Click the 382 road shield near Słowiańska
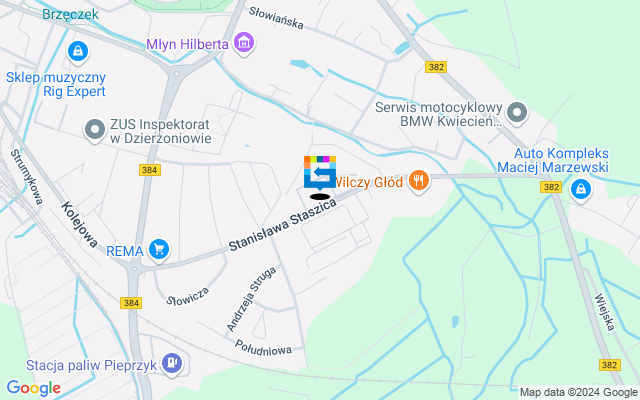The width and height of the screenshot is (640, 400). [x=436, y=67]
